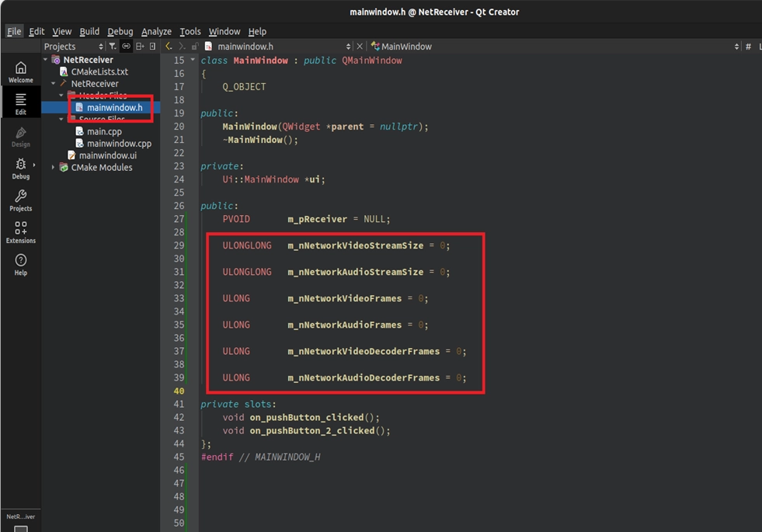Open Projects mode in the sidebar
Screen dimensions: 762x532
tap(20, 200)
